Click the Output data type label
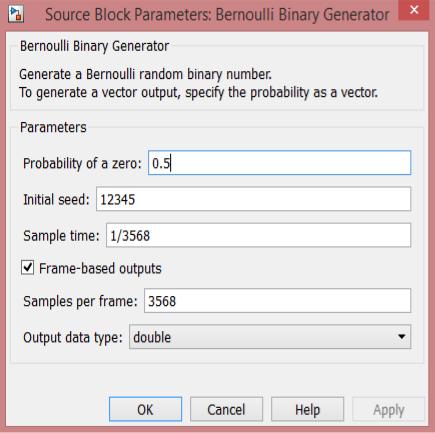This screenshot has height=433, width=435. click(73, 337)
